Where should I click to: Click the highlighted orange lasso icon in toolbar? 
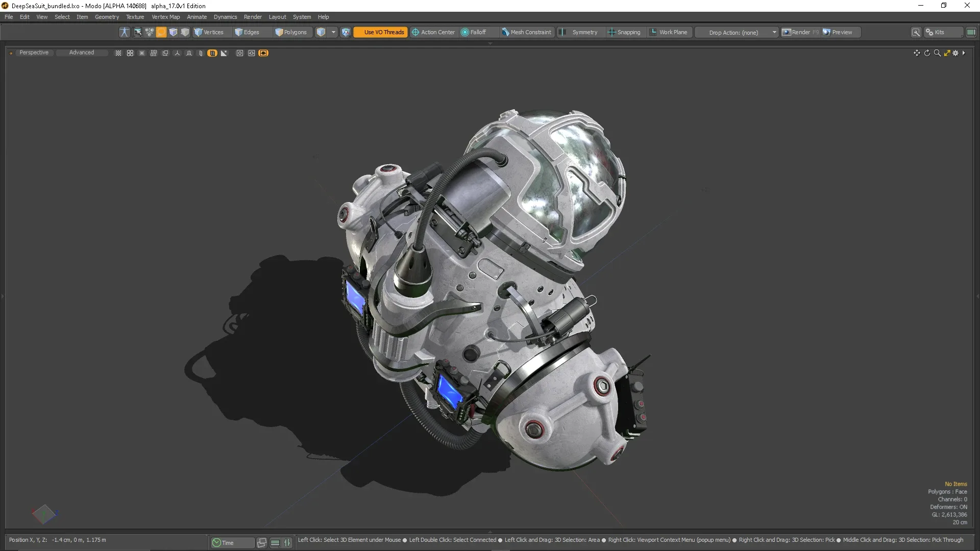point(161,32)
